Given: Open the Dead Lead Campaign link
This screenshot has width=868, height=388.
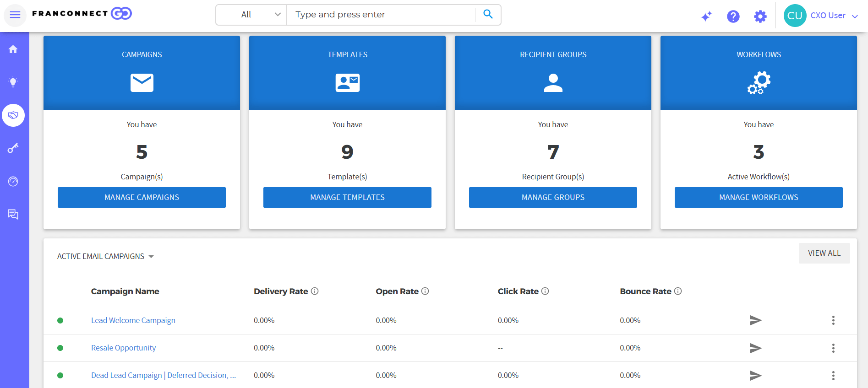Looking at the screenshot, I should (x=164, y=375).
